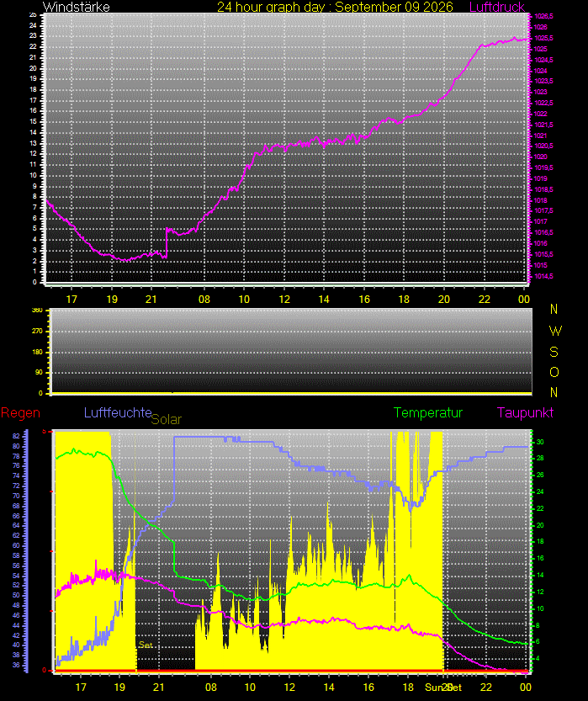
Task: Click the magenta Taupunkt legend label
Action: pos(525,412)
